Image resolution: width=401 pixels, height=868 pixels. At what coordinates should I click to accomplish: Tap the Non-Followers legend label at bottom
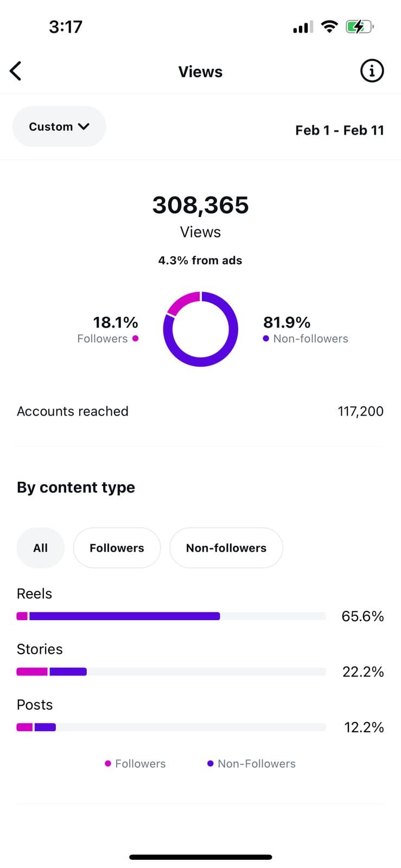[x=256, y=763]
